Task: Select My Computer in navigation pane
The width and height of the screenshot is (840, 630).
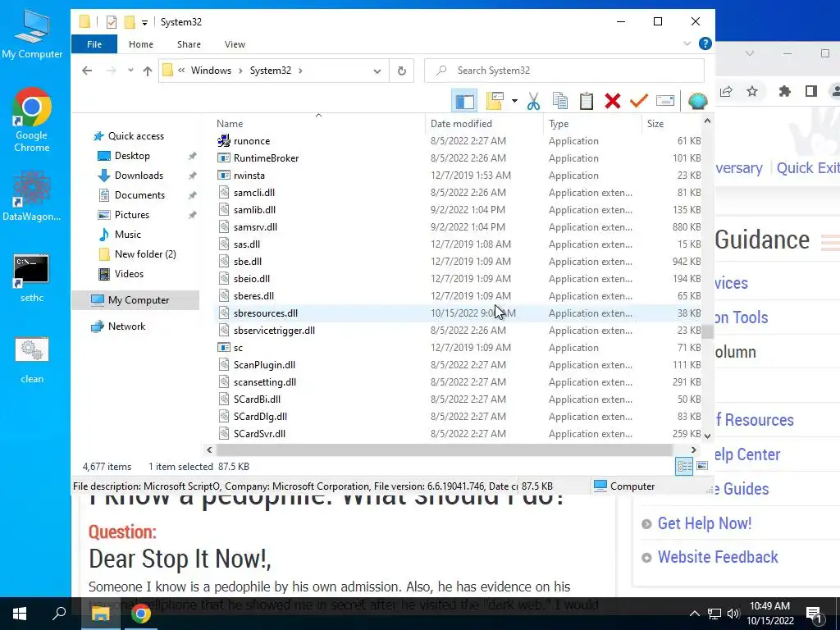Action: click(x=135, y=300)
